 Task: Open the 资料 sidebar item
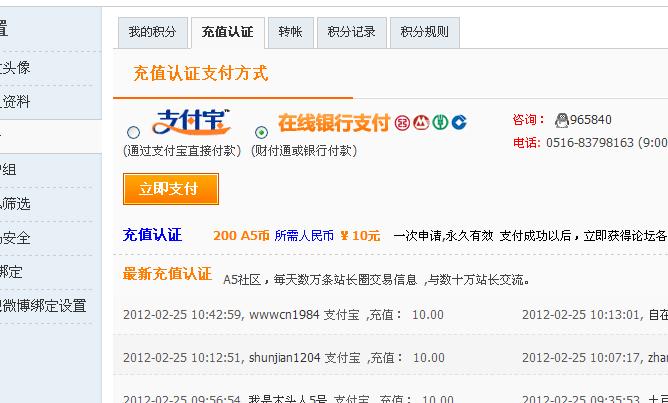tap(15, 101)
